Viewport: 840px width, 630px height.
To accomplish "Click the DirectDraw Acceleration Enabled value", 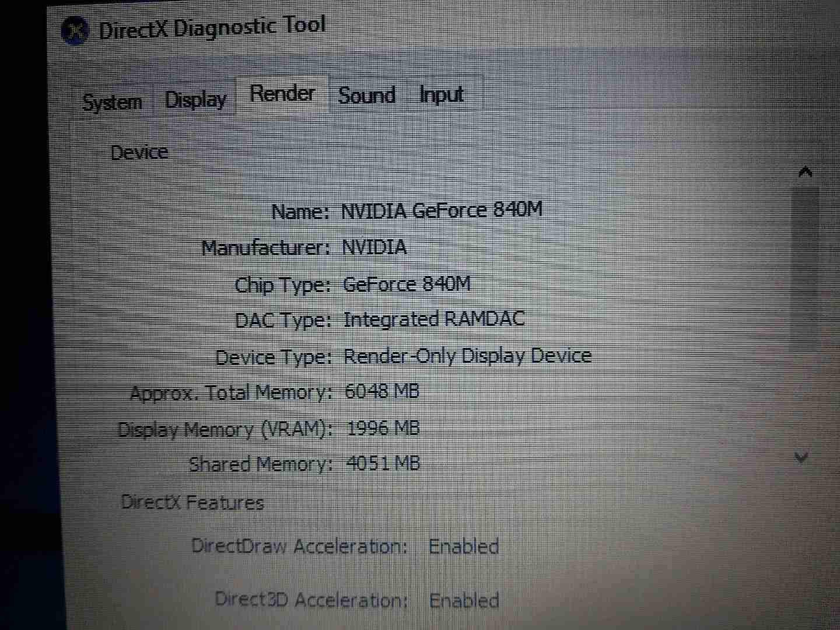I will pyautogui.click(x=464, y=547).
